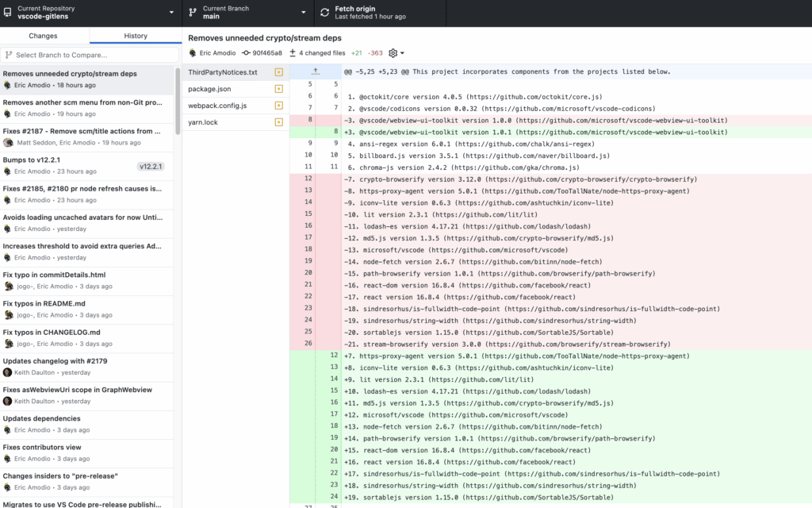Click Keith Daulton avatar on Fixes asWebviewUri commit
This screenshot has width=812, height=508.
[x=7, y=401]
